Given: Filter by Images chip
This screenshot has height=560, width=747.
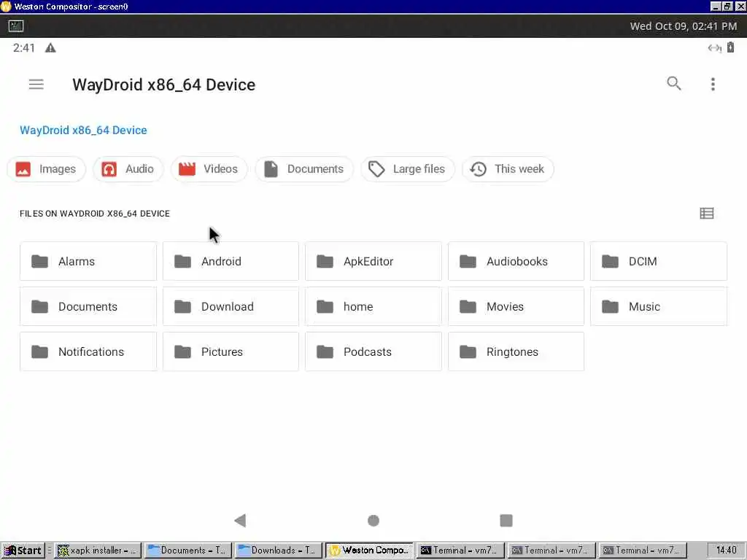Looking at the screenshot, I should (46, 169).
